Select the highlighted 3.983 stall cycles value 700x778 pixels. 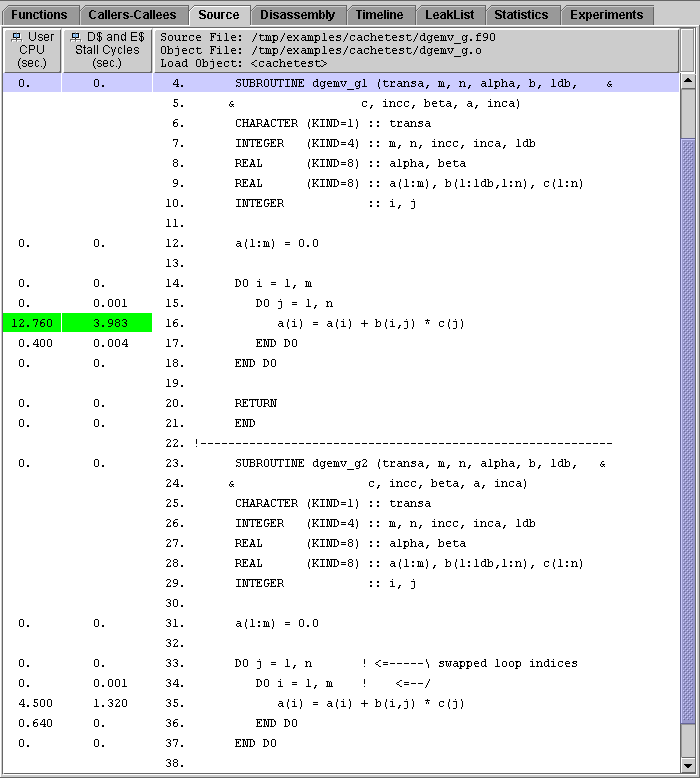pos(107,323)
